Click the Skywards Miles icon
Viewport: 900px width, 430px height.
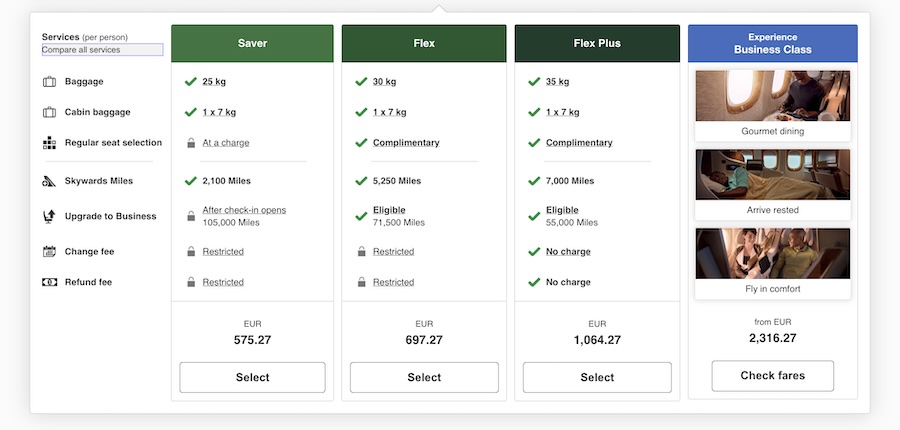[x=49, y=181]
